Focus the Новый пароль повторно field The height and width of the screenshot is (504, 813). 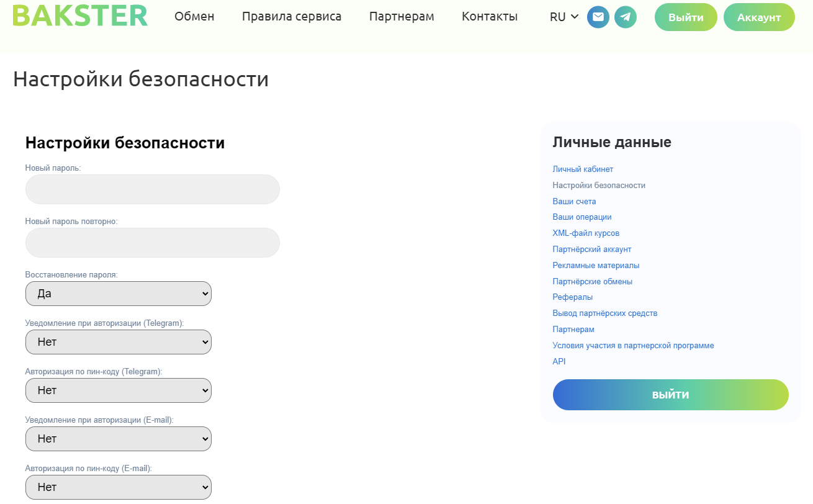coord(153,243)
